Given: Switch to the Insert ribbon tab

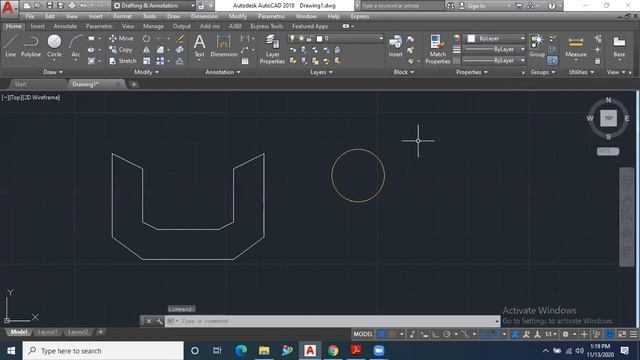Looking at the screenshot, I should [38, 26].
